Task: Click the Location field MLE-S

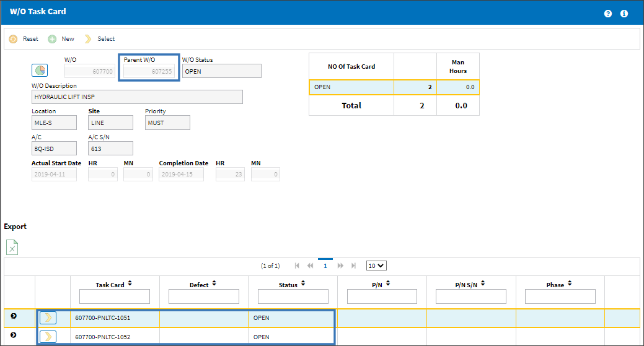Action: tap(54, 123)
